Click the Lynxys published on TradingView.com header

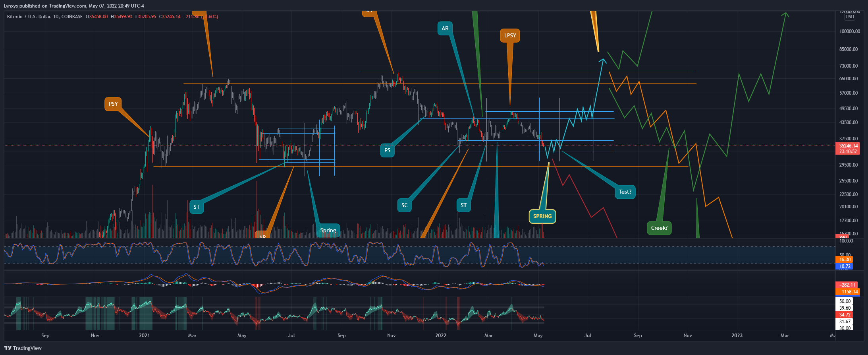pyautogui.click(x=74, y=6)
